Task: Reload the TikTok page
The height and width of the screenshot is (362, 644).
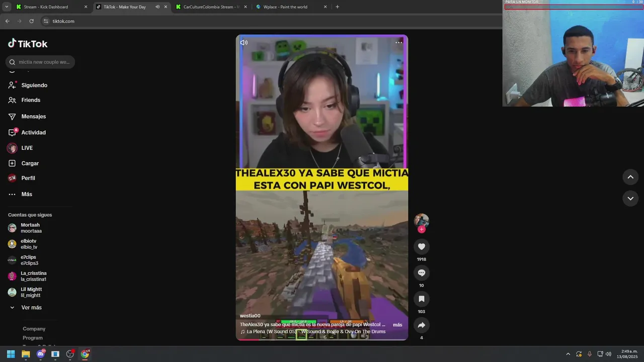Action: point(31,21)
